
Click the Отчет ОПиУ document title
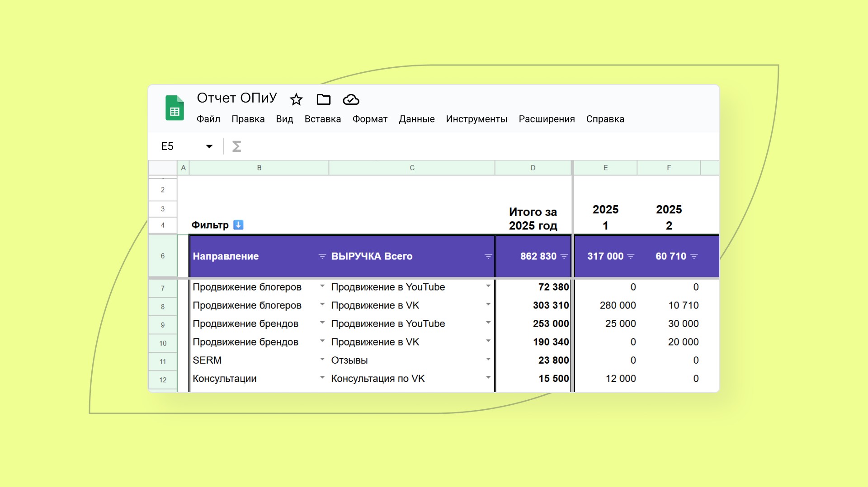pyautogui.click(x=237, y=98)
